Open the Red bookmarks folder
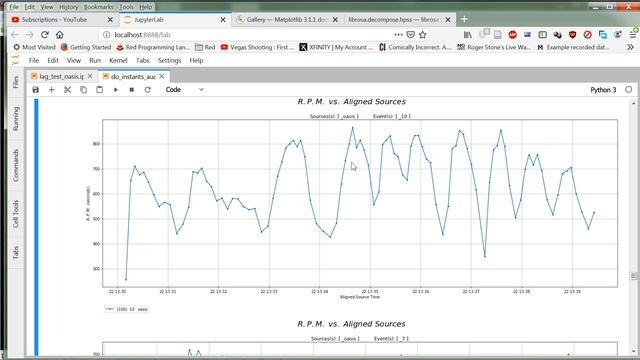640x360 pixels. [205, 47]
